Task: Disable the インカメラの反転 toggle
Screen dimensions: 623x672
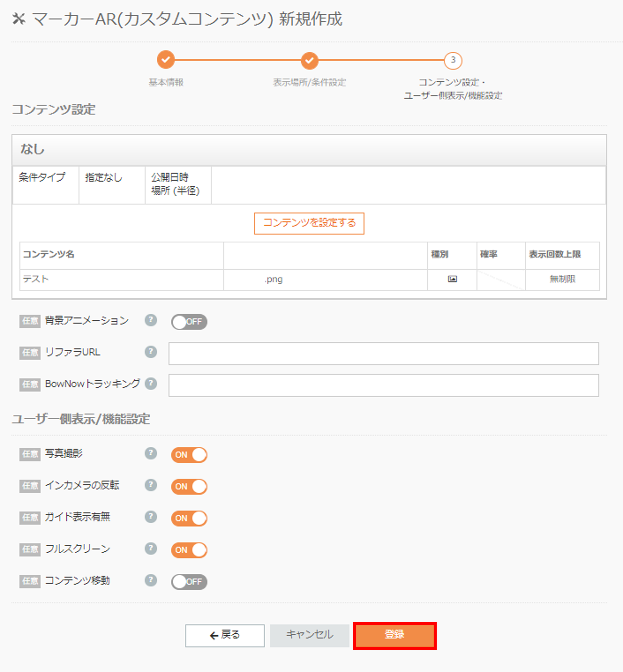Action: tap(189, 486)
